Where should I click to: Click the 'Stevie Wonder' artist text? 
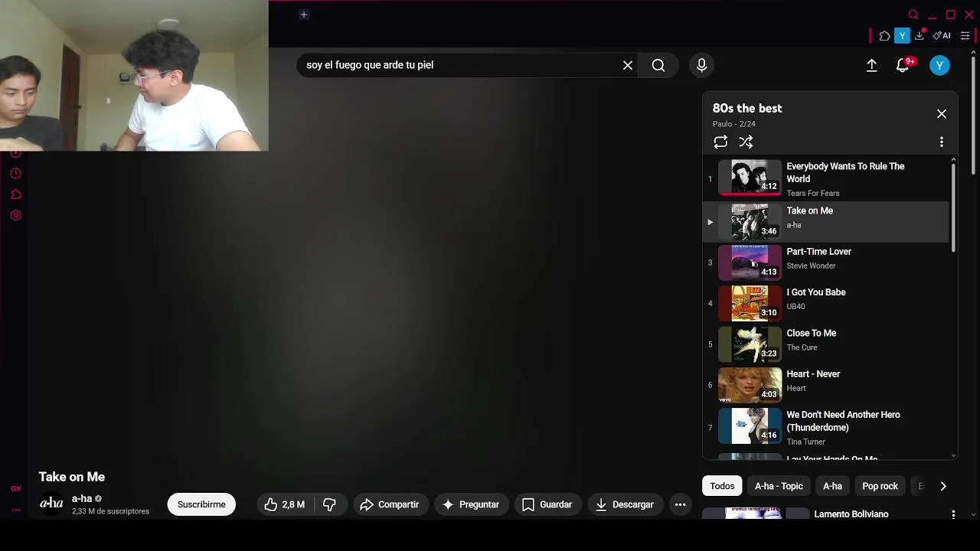[x=811, y=266]
